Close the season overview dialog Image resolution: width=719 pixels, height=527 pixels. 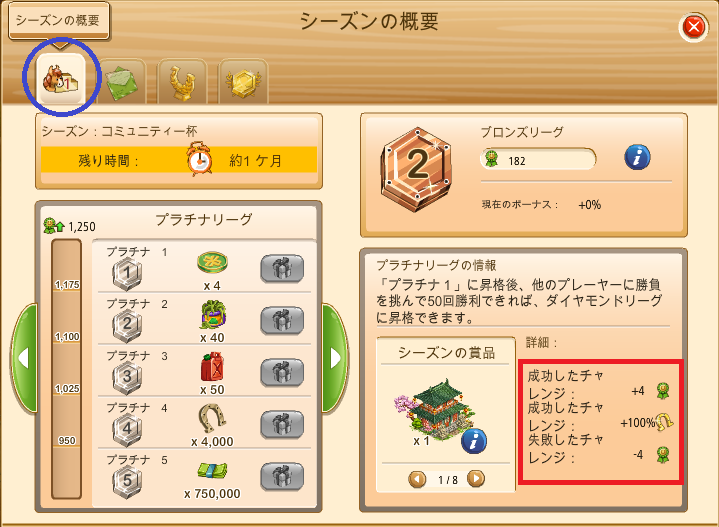[x=694, y=27]
